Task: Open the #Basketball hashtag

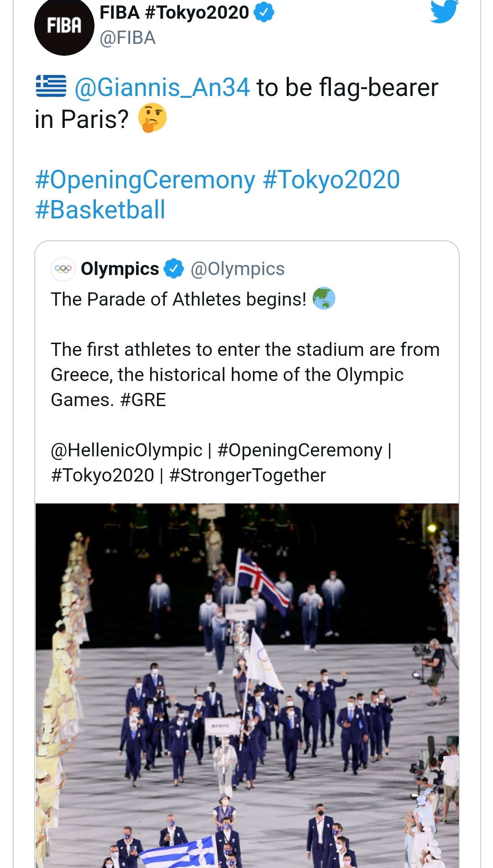Action: 100,210
